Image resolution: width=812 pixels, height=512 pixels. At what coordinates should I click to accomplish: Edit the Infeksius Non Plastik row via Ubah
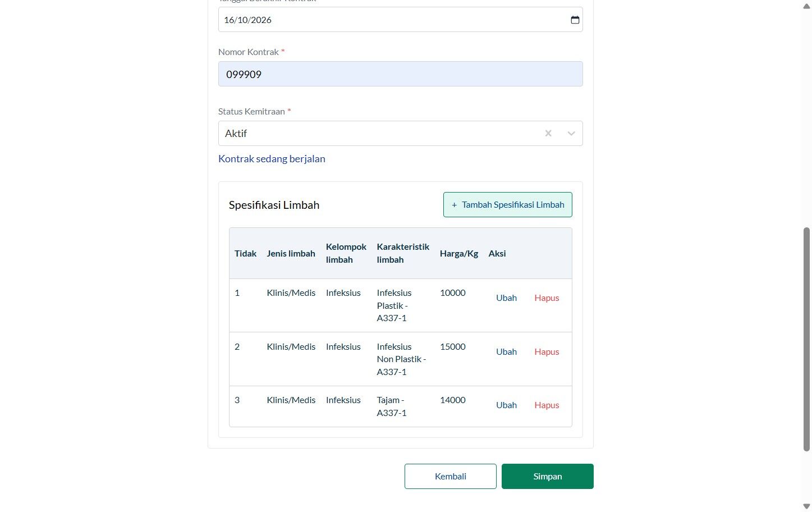[506, 352]
